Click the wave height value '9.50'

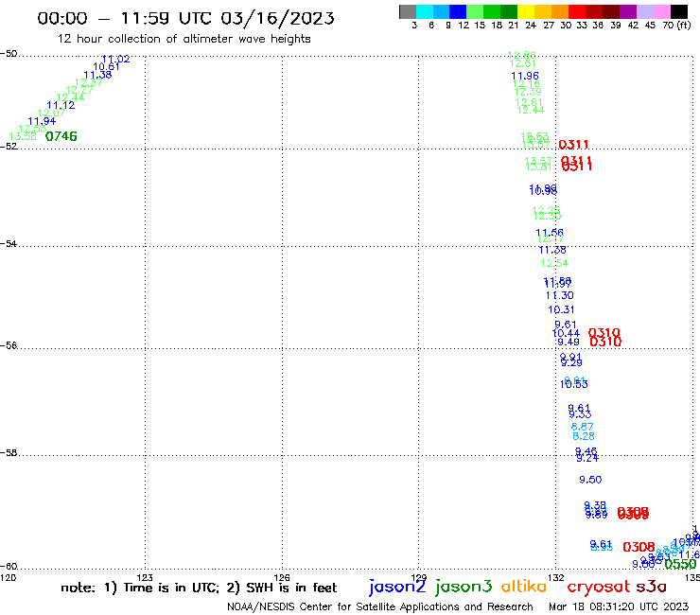pos(590,480)
